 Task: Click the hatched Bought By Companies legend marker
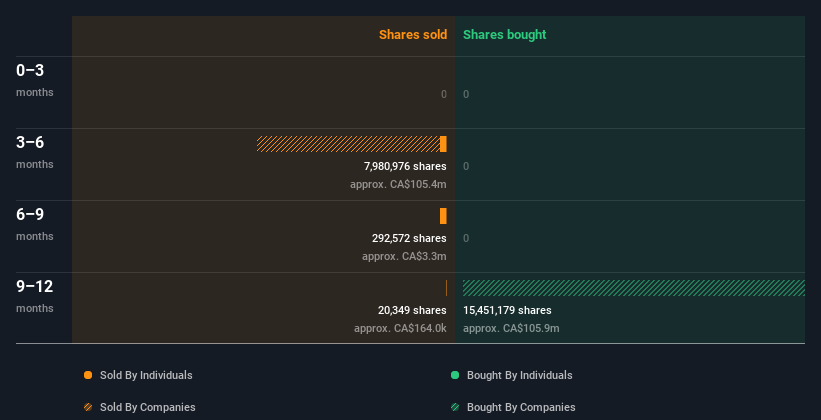(455, 407)
